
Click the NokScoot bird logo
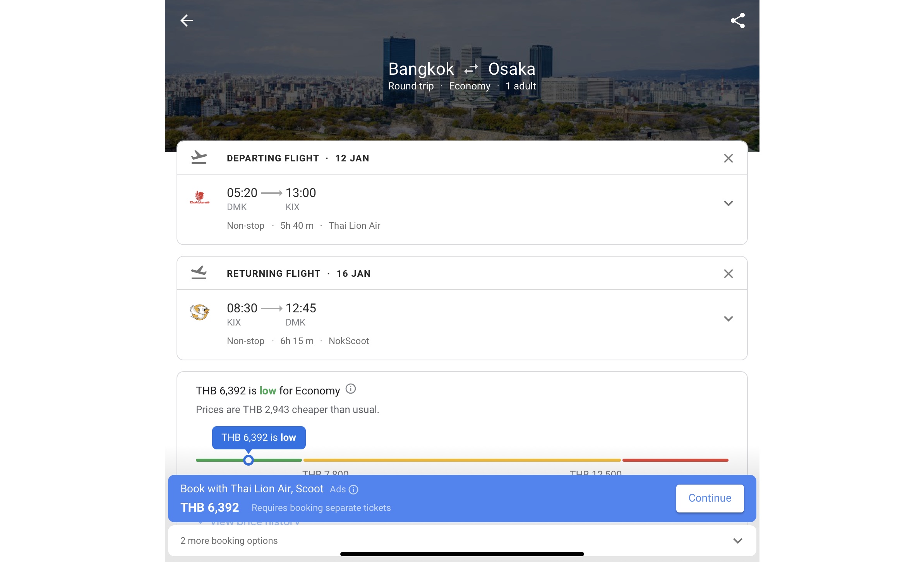pyautogui.click(x=200, y=312)
